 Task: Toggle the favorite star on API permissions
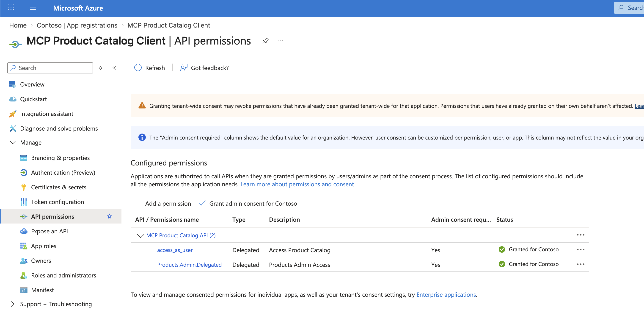coord(110,216)
